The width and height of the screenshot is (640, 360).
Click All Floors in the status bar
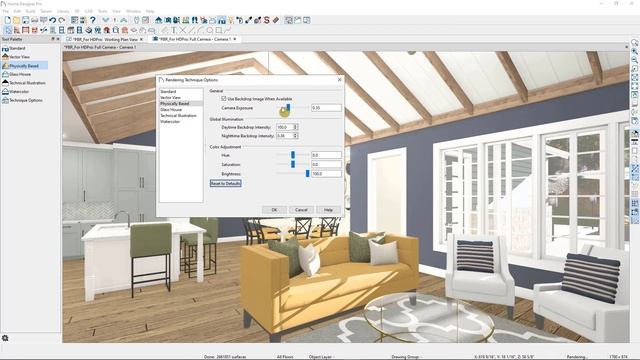285,357
